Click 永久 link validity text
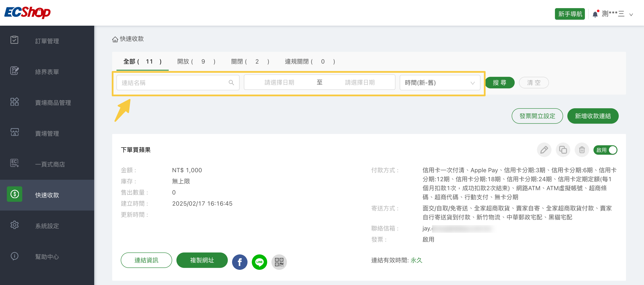 pos(416,260)
